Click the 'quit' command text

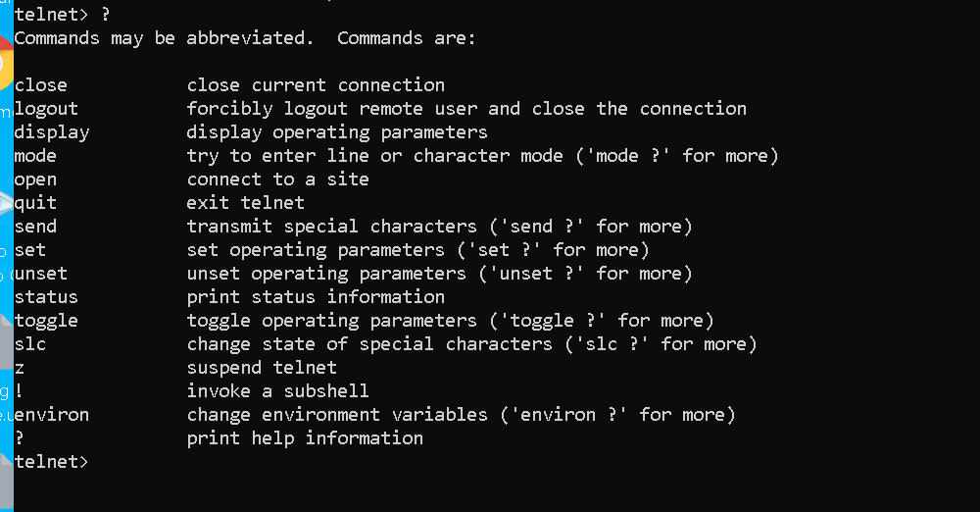point(35,203)
